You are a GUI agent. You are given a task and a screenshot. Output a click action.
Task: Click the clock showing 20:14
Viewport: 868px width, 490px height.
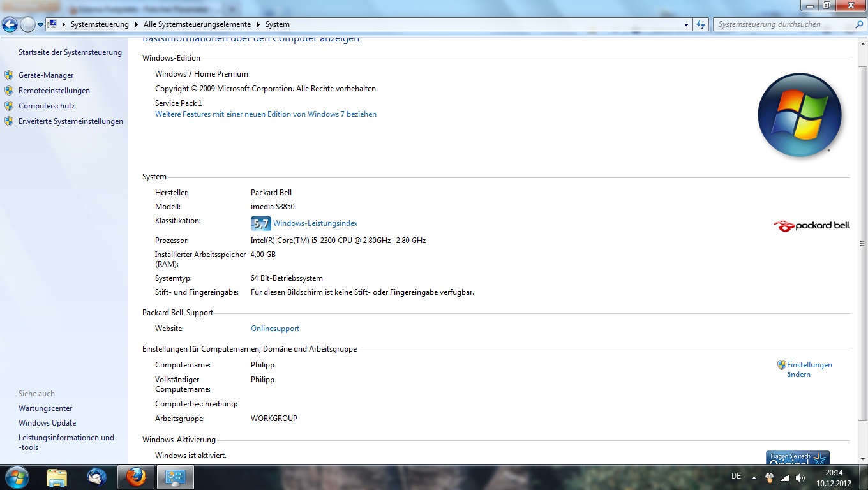coord(834,477)
